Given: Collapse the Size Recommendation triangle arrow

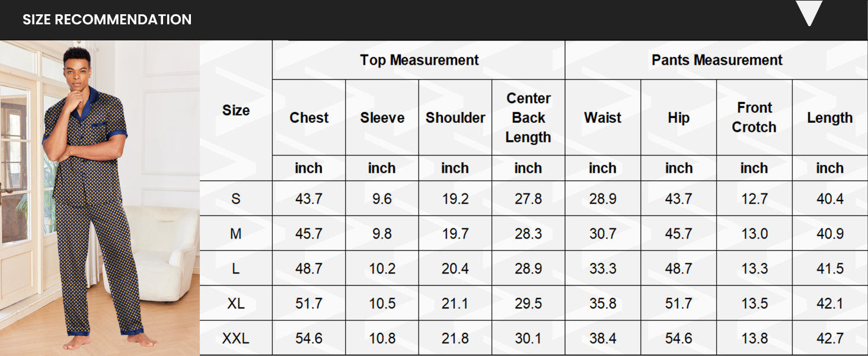Looking at the screenshot, I should 809,13.
